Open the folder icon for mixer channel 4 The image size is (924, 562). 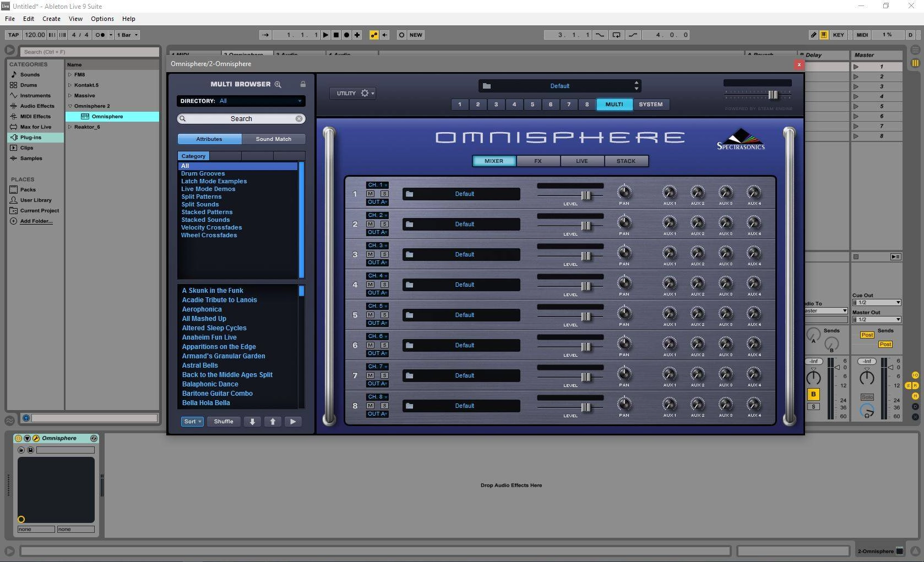[x=409, y=285]
